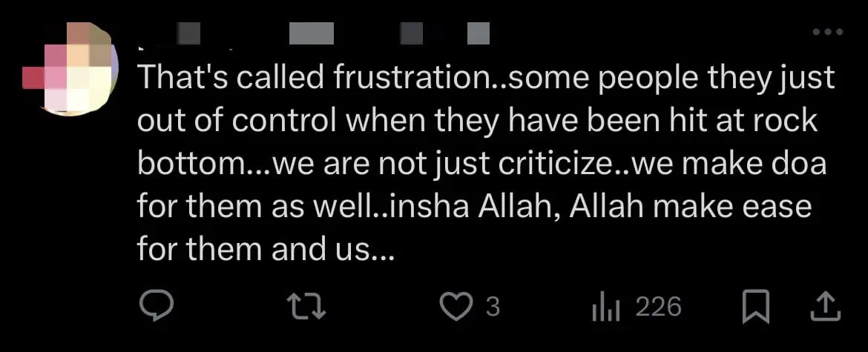
Task: Click the first blurred name block in header
Action: point(189,33)
